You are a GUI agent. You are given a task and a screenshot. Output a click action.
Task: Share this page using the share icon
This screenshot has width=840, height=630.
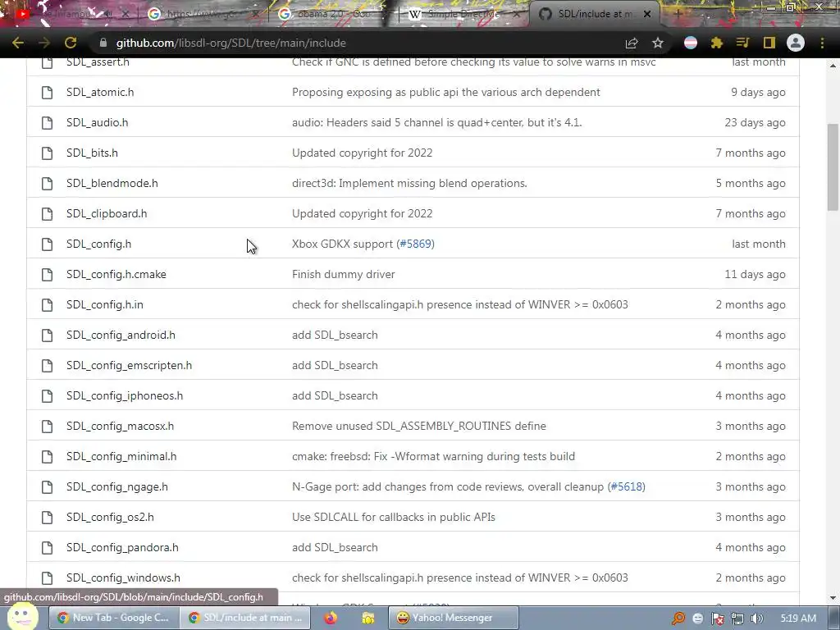coord(632,43)
